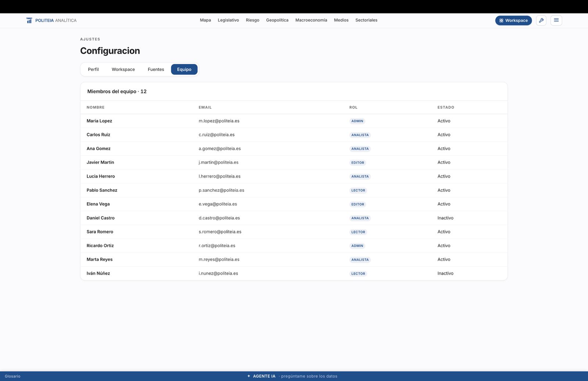Click email m.lopez@politeia.es
Screen dimensions: 588x381
[x=219, y=121]
